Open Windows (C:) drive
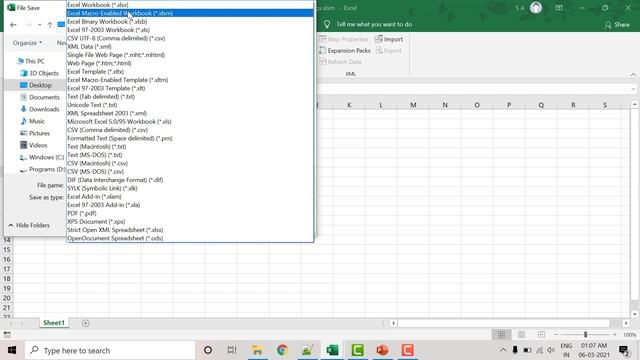Viewport: 640px width, 360px height. point(42,157)
